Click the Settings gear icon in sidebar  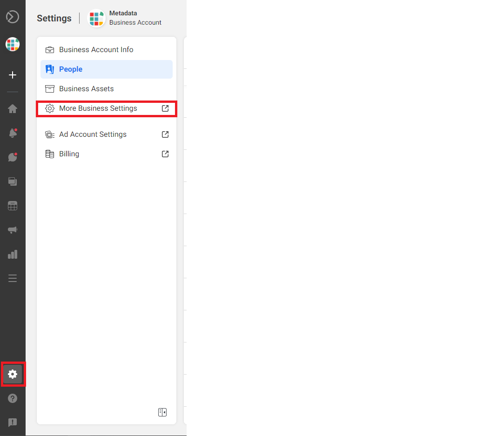(13, 374)
